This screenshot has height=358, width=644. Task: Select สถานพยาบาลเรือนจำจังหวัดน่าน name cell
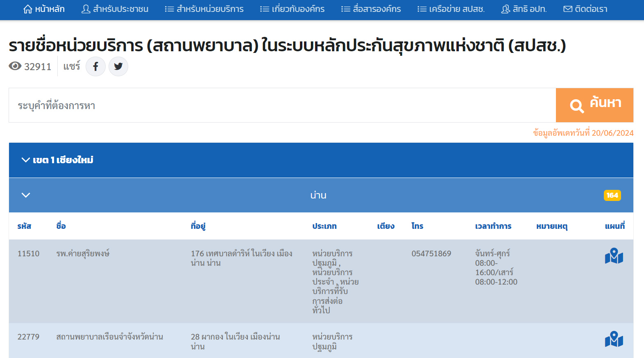[110, 337]
